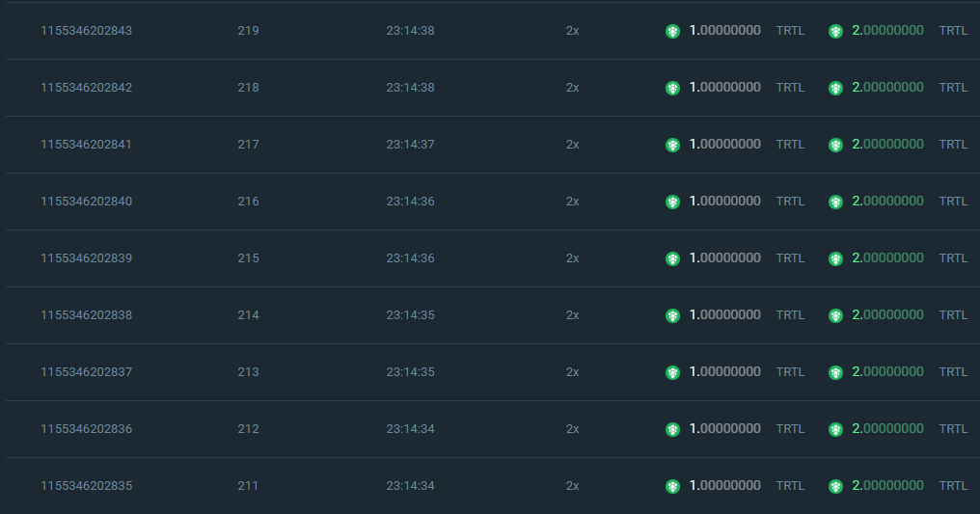Select bet ID 1155346202840
Viewport: 980px width, 514px height.
86,202
